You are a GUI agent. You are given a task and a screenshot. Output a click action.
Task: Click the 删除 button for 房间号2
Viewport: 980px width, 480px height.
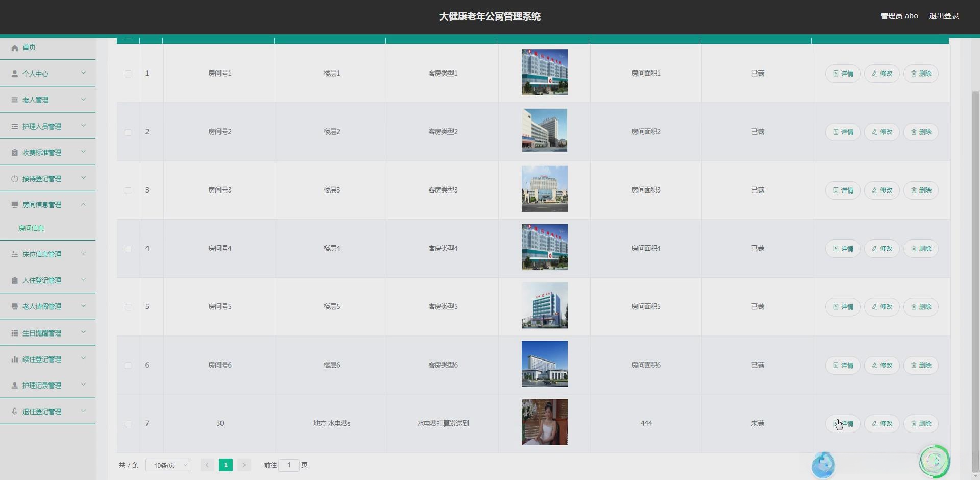(x=921, y=131)
